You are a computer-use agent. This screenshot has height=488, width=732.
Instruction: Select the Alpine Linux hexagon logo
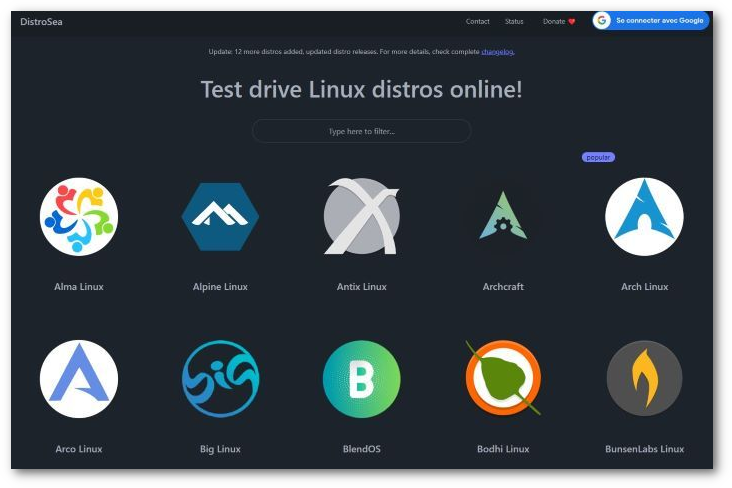coord(220,217)
